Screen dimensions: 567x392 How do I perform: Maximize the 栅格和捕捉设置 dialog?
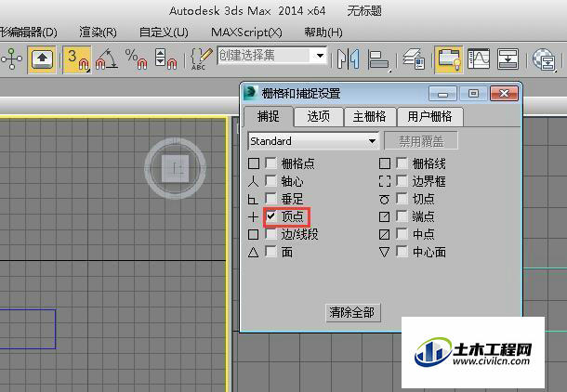(x=473, y=94)
